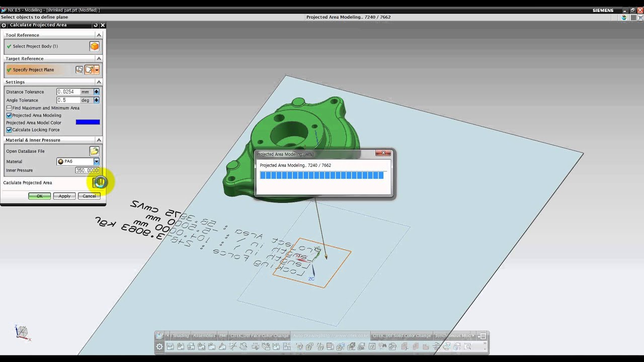Click the toolbar settings gear icon
The height and width of the screenshot is (362, 644).
click(x=159, y=346)
